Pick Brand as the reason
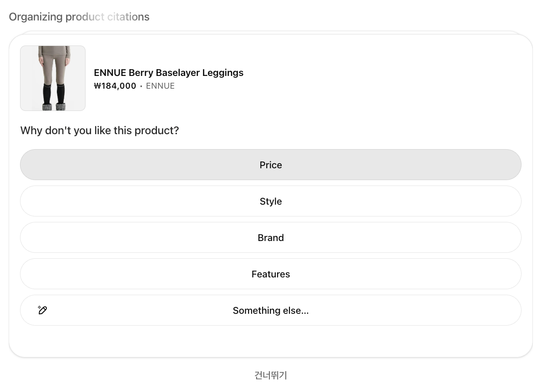 271,237
